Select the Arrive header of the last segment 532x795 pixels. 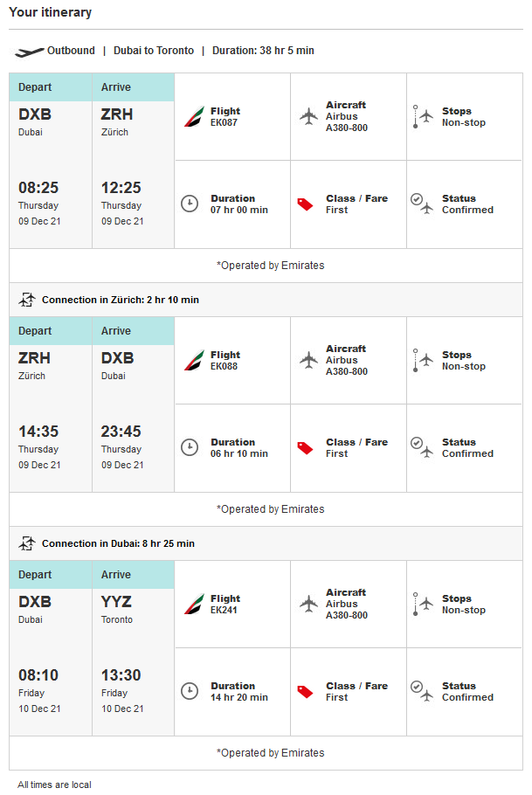116,575
